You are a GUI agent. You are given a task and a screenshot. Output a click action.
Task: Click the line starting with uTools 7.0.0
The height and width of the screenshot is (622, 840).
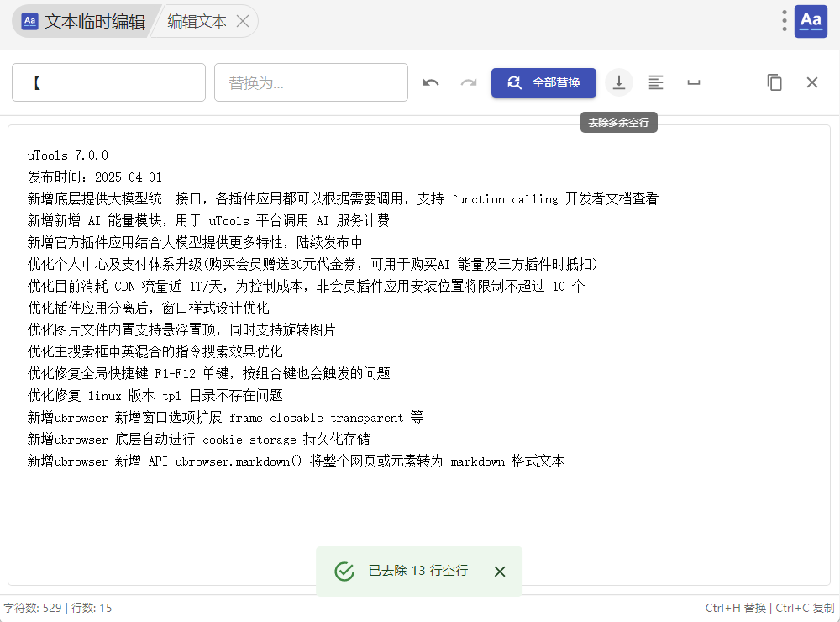click(68, 155)
